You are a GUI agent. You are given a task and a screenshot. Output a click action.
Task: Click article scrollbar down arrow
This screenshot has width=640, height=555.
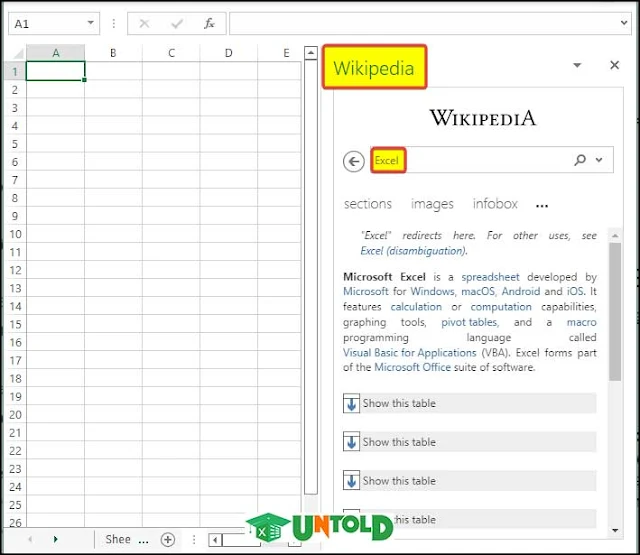point(615,530)
